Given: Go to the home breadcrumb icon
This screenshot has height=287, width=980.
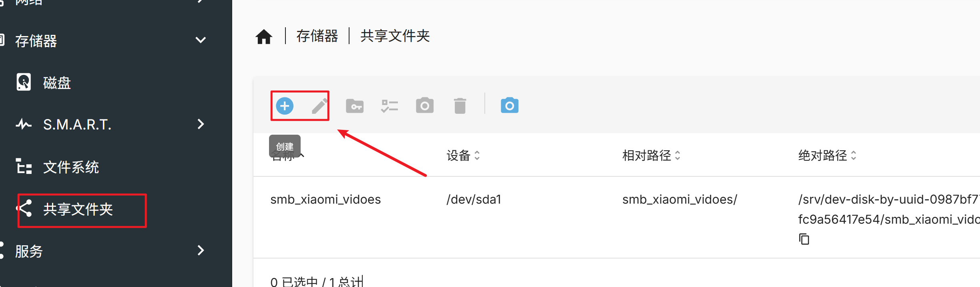Looking at the screenshot, I should [x=264, y=36].
